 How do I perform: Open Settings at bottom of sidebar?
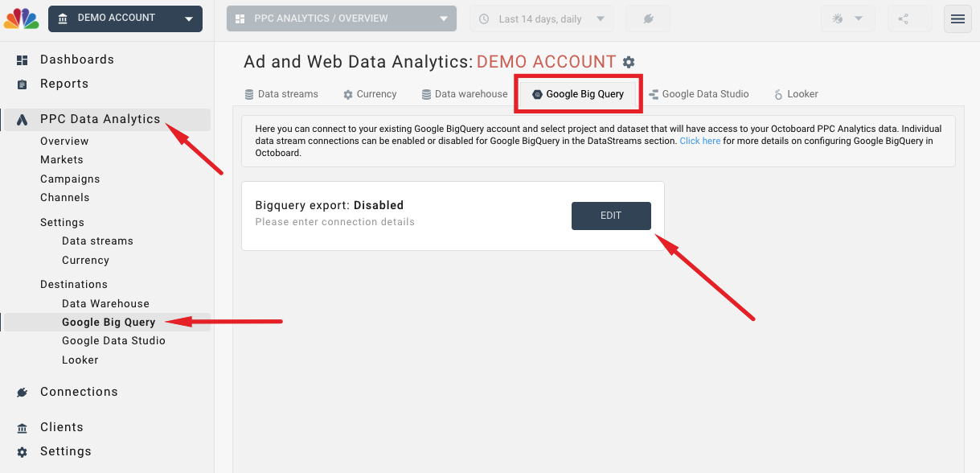point(66,451)
